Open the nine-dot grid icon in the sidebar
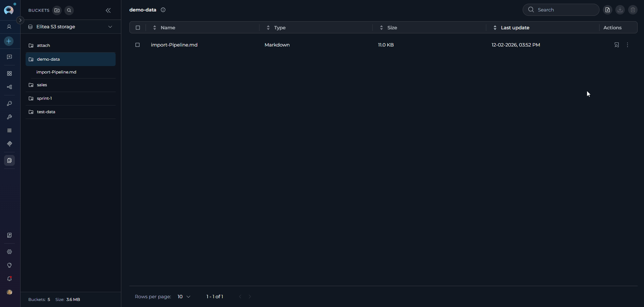The width and height of the screenshot is (644, 307). click(9, 130)
